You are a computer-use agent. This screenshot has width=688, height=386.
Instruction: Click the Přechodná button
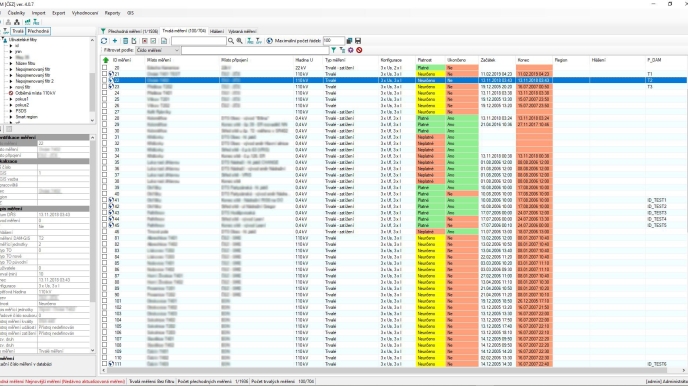[x=38, y=31]
